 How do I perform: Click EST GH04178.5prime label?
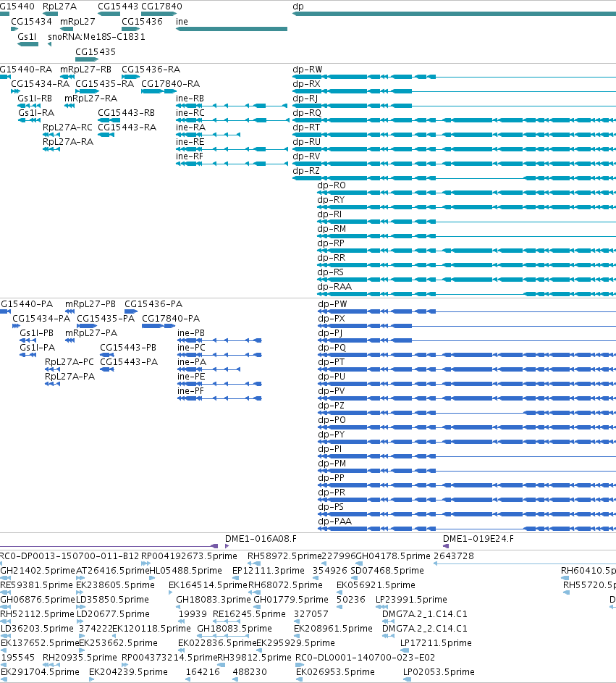coord(392,556)
